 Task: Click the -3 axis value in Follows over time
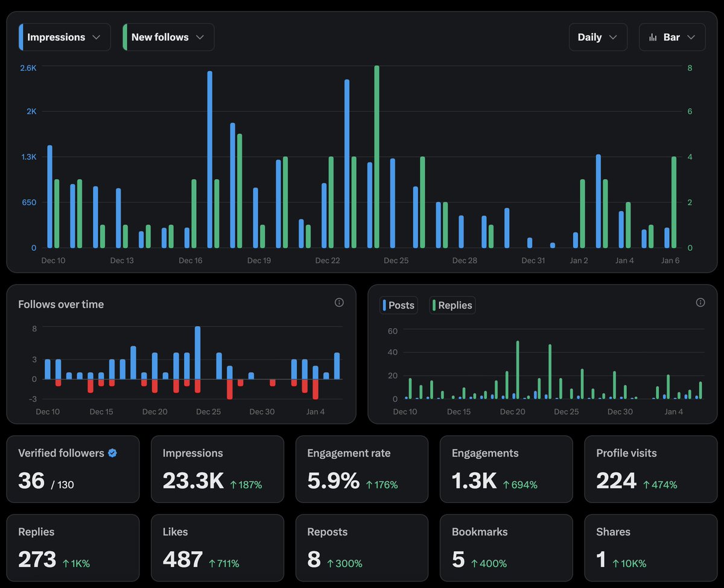[x=33, y=399]
